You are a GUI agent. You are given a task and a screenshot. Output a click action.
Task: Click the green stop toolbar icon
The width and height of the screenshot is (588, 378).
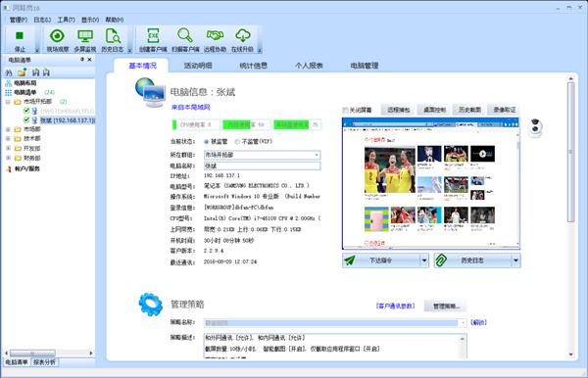tap(20, 35)
